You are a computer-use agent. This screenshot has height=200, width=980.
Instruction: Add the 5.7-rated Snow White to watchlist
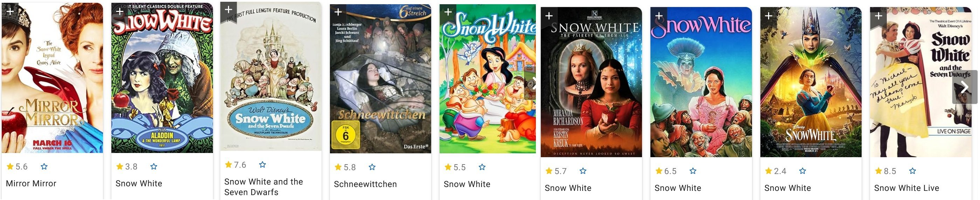(x=549, y=16)
